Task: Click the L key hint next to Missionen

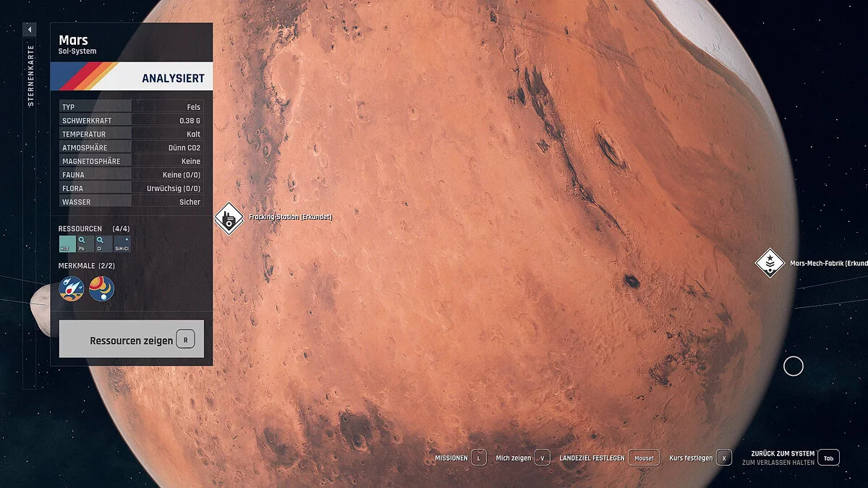Action: [x=480, y=458]
